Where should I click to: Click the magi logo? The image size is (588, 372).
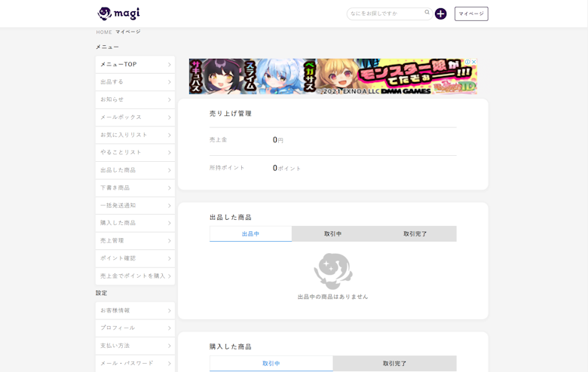[118, 14]
